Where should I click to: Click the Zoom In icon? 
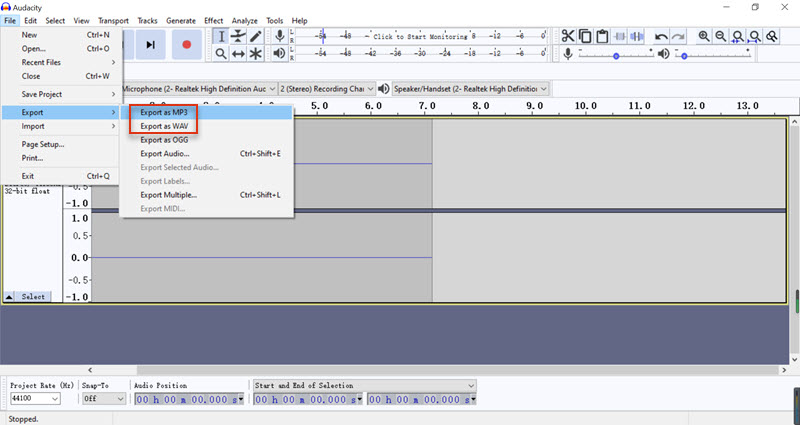click(704, 36)
